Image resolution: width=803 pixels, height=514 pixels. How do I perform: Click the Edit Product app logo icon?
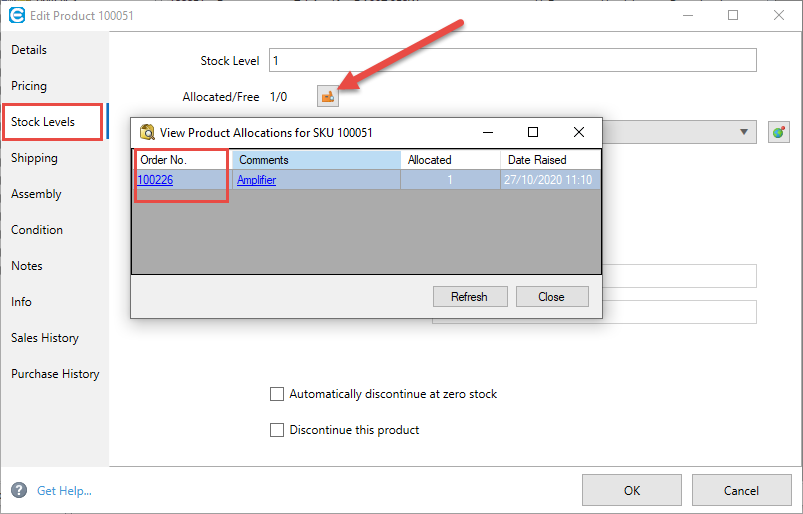(16, 15)
